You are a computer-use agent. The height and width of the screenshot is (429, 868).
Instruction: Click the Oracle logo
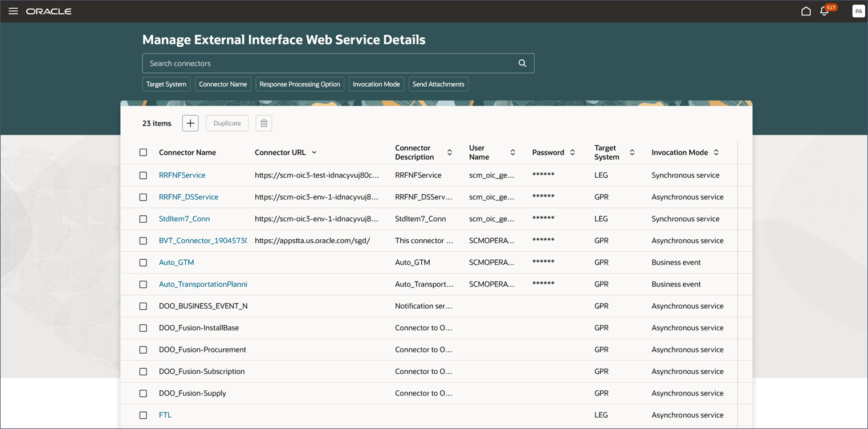click(49, 11)
